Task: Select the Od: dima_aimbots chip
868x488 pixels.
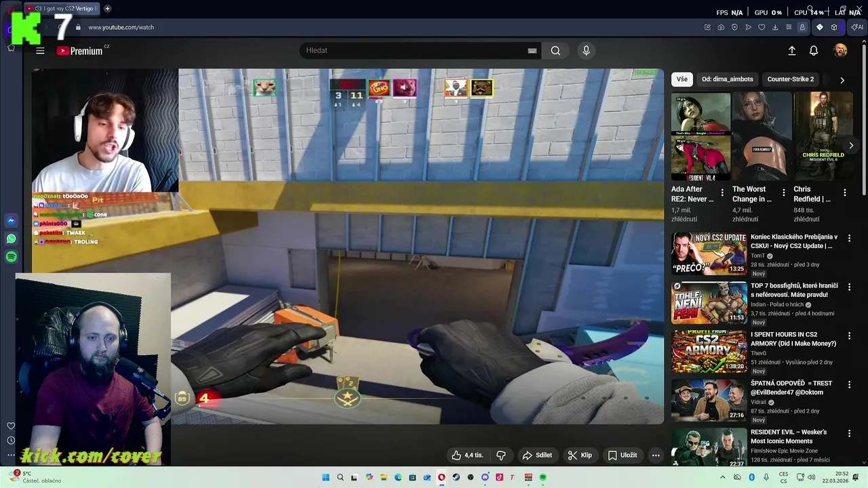Action: tap(727, 79)
